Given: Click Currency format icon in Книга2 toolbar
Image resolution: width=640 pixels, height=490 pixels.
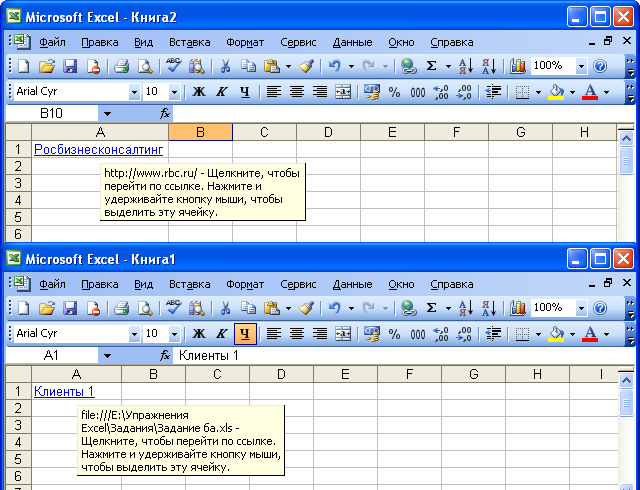Looking at the screenshot, I should point(371,92).
